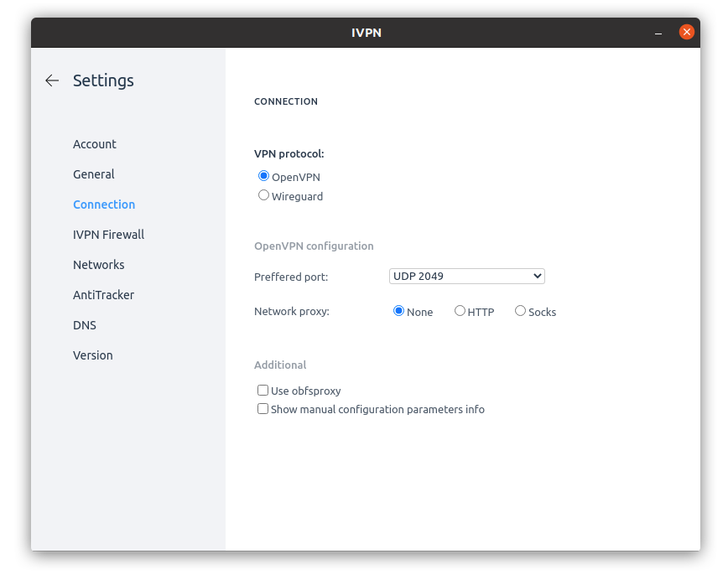Viewport: 728px width, 580px height.
Task: Set Network proxy to HTTP
Action: (x=460, y=311)
